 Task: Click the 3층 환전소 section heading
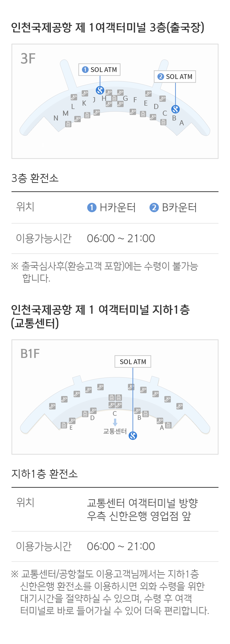tap(35, 178)
